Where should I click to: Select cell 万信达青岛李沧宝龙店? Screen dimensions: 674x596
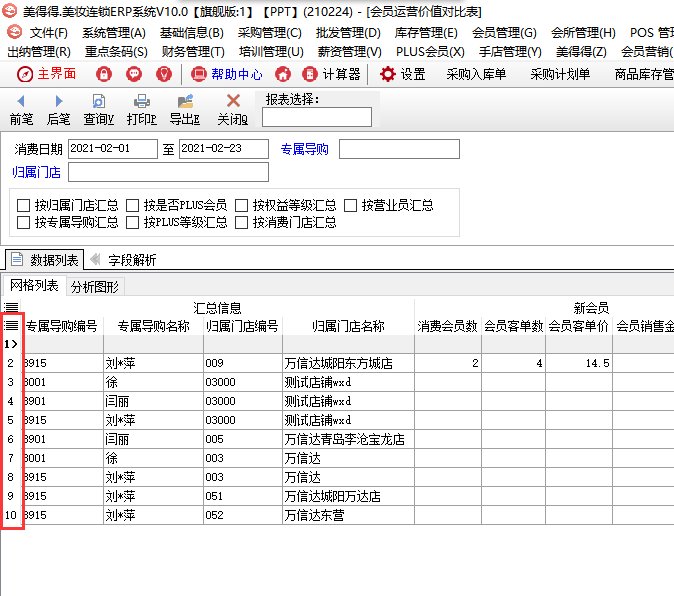coord(348,439)
